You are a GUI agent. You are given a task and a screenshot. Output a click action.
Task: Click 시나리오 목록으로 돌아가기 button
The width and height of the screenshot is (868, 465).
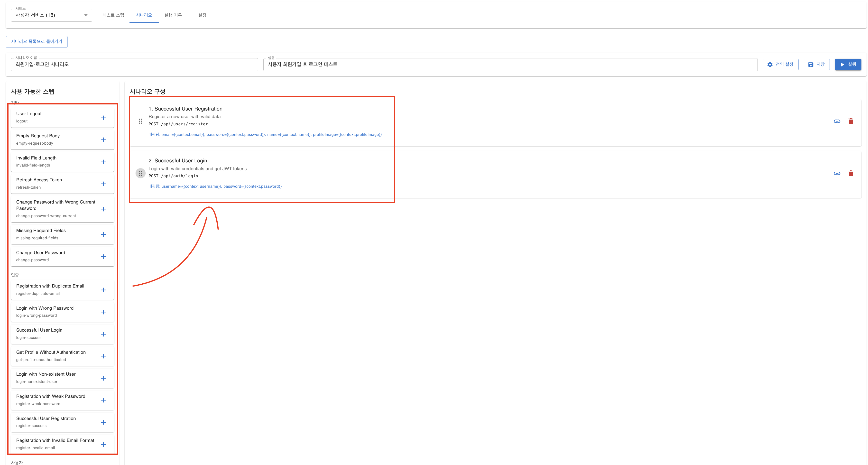(x=37, y=41)
